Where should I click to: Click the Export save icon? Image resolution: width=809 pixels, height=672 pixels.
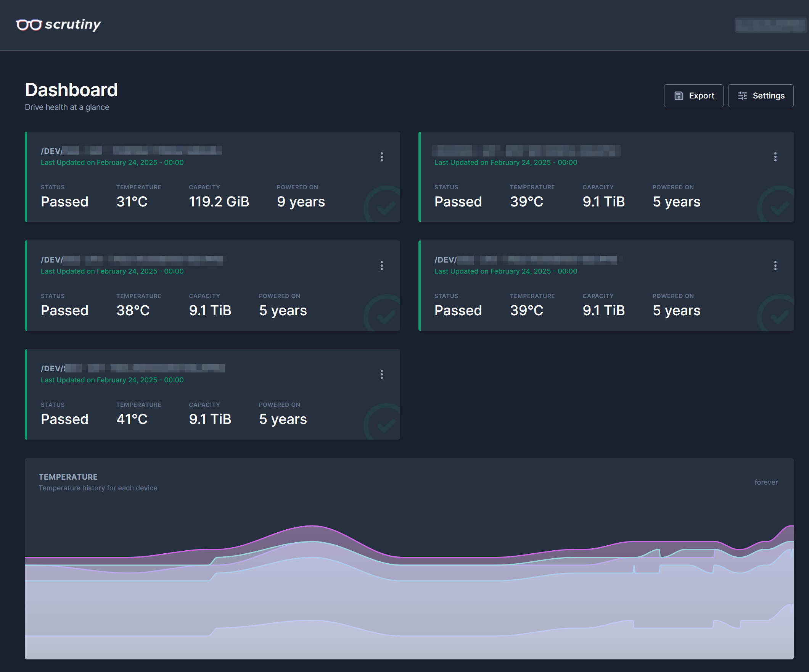pyautogui.click(x=679, y=95)
